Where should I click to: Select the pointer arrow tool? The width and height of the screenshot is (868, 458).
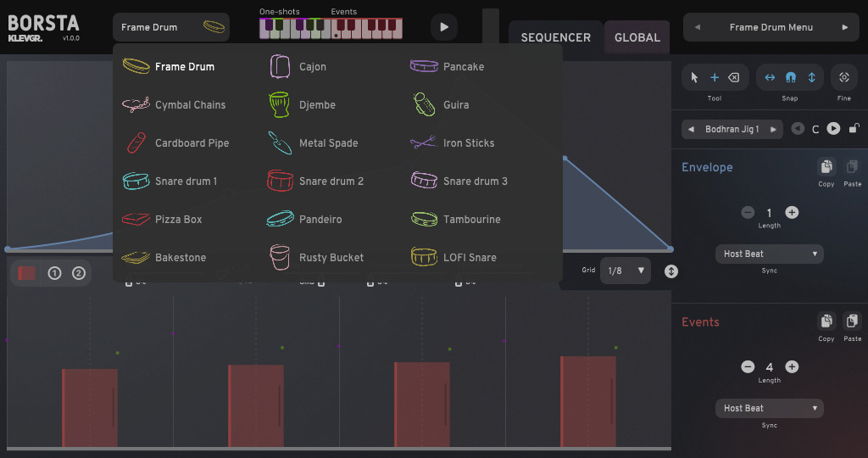pyautogui.click(x=695, y=77)
